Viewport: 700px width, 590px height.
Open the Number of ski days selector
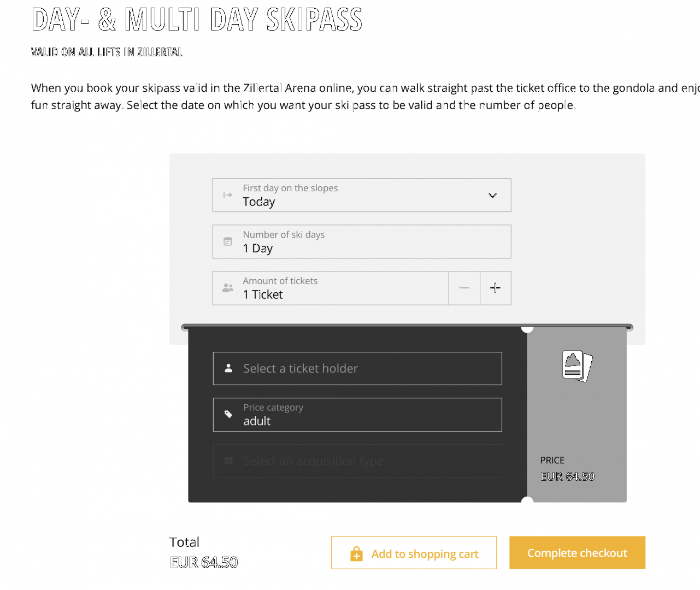pyautogui.click(x=362, y=241)
